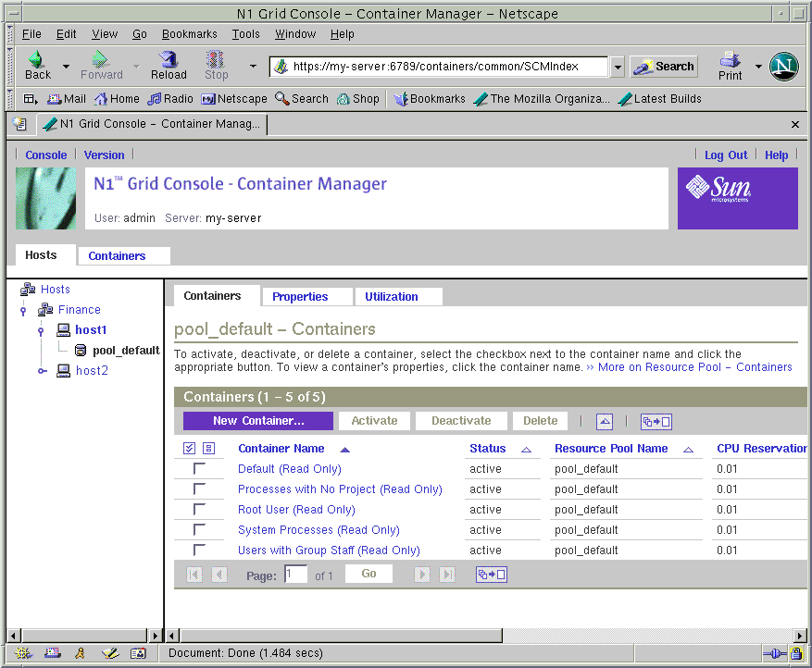Click into the URL address field

point(438,67)
